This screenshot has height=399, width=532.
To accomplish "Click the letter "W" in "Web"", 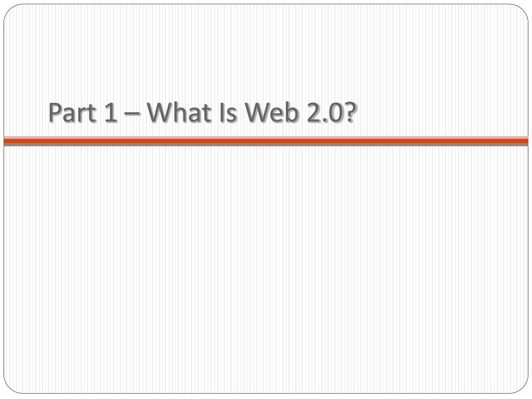I will point(258,112).
